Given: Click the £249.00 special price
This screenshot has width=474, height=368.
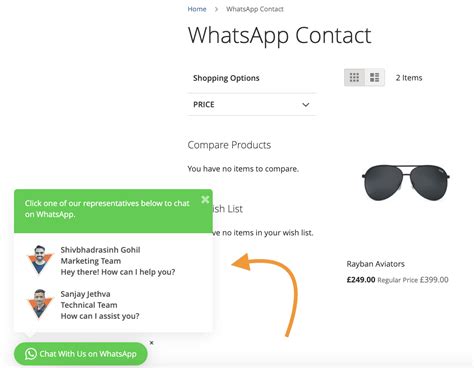Looking at the screenshot, I should pyautogui.click(x=361, y=280).
